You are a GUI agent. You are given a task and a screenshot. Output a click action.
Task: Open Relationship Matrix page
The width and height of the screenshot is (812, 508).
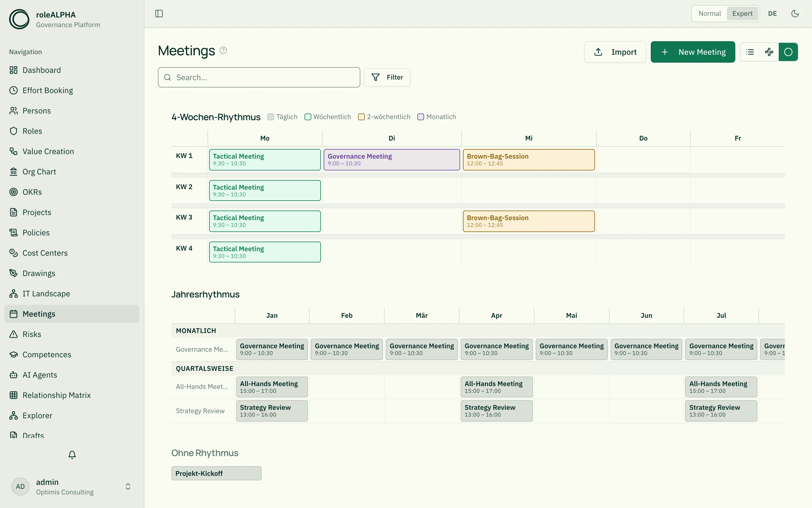coord(72,395)
